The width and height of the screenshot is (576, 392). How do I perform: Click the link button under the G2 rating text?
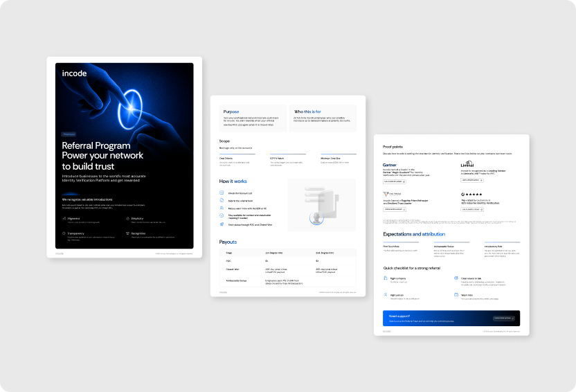[472, 209]
